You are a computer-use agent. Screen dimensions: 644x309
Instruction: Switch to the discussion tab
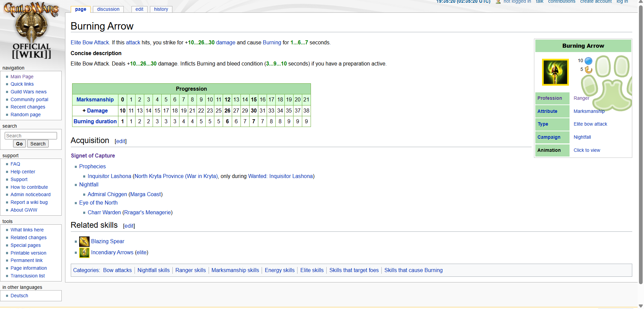(x=108, y=9)
